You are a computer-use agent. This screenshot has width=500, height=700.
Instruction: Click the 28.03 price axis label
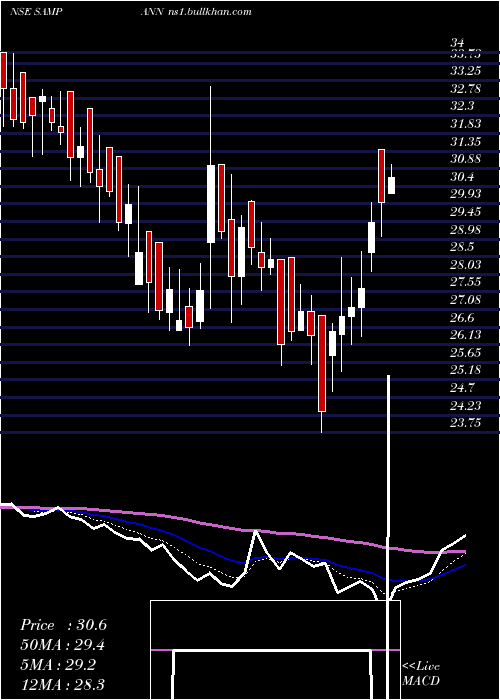[x=465, y=265]
